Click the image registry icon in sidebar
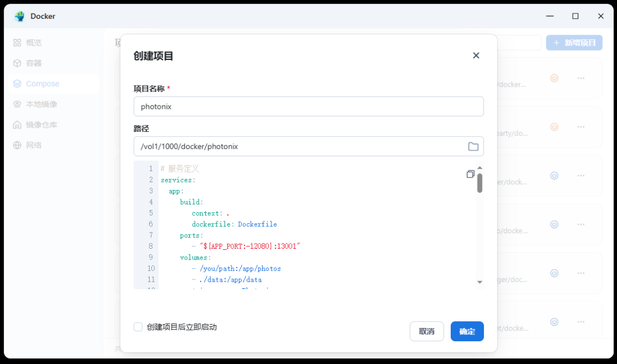The width and height of the screenshot is (617, 364). coord(18,125)
